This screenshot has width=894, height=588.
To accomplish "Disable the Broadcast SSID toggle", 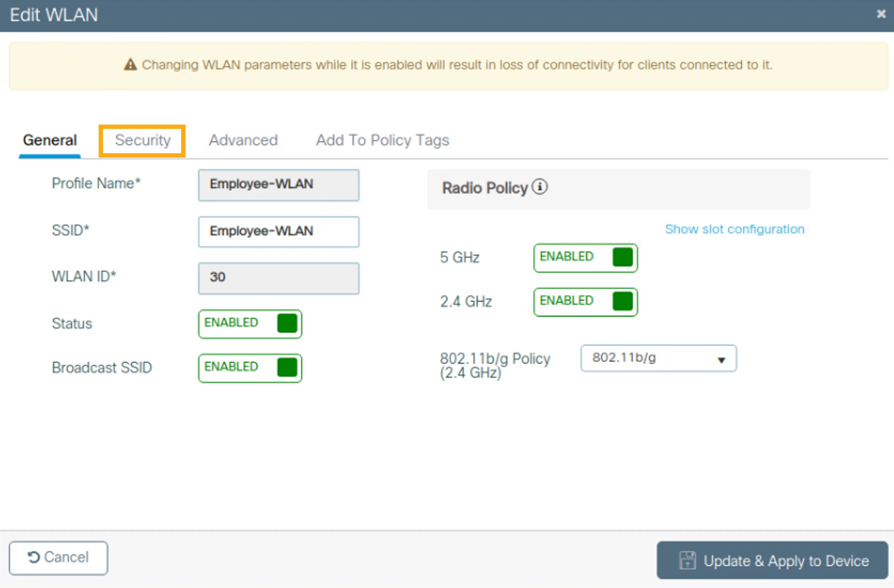I will coord(250,368).
